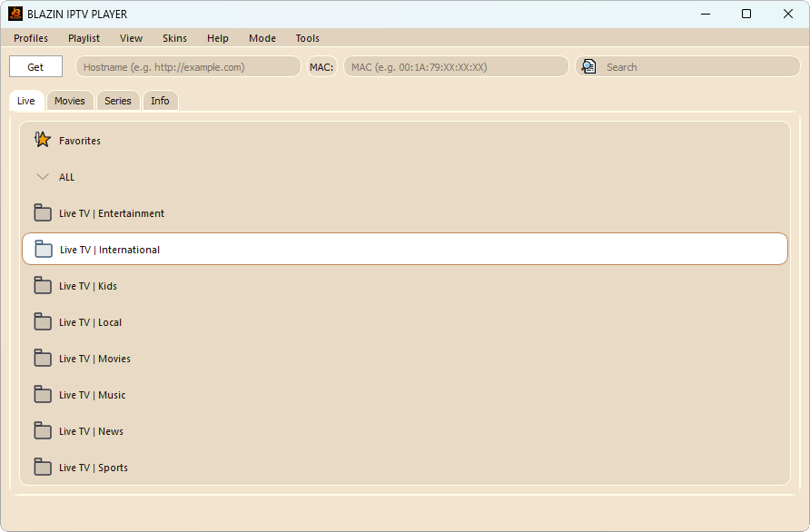The image size is (810, 532).
Task: Click the Live TV Movies folder icon
Action: [43, 358]
